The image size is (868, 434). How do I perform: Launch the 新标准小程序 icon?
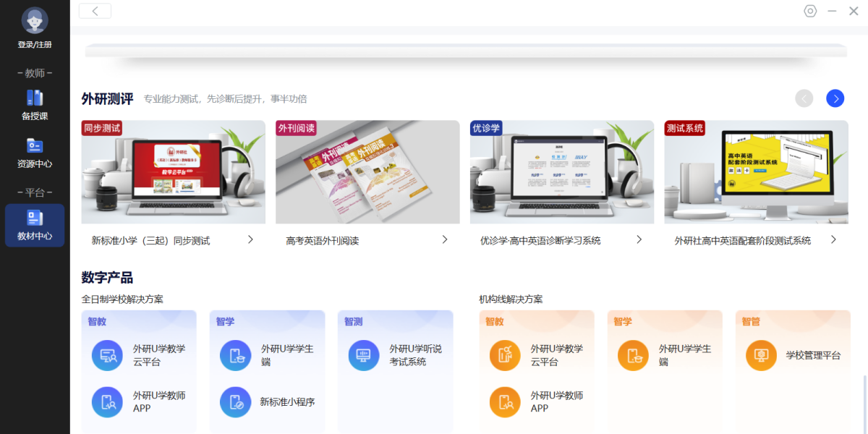[x=235, y=402]
